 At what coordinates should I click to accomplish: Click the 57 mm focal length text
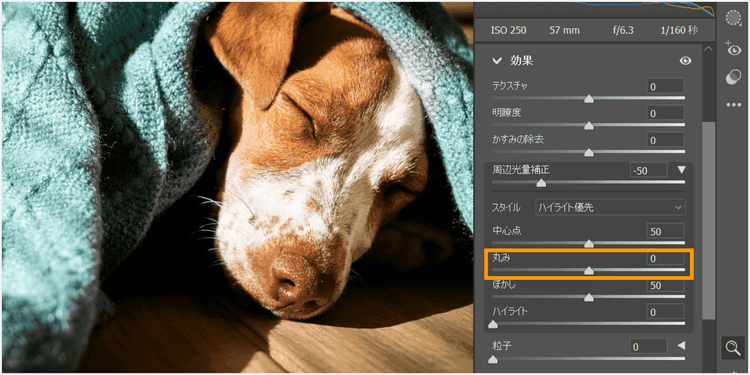coord(564,30)
